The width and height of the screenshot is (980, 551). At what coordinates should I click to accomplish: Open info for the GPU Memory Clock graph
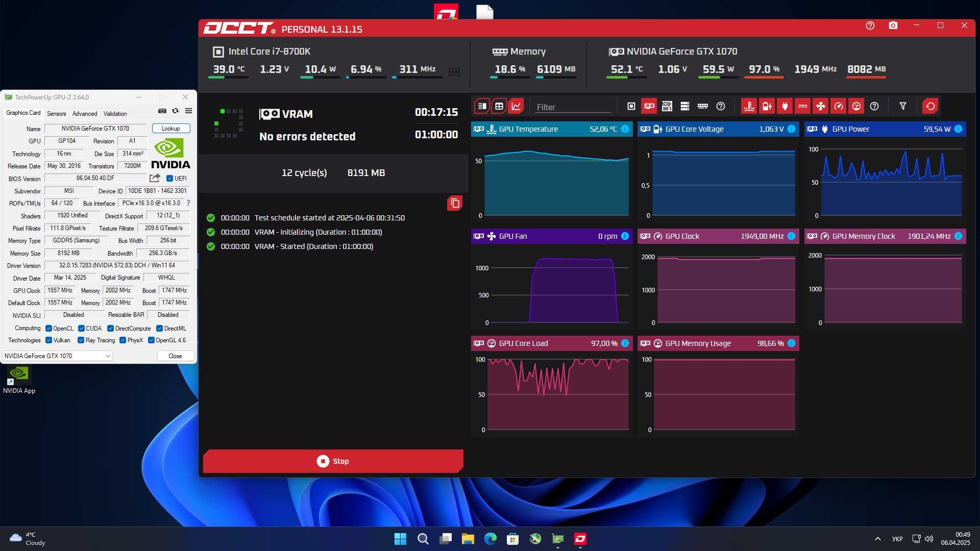pos(958,236)
